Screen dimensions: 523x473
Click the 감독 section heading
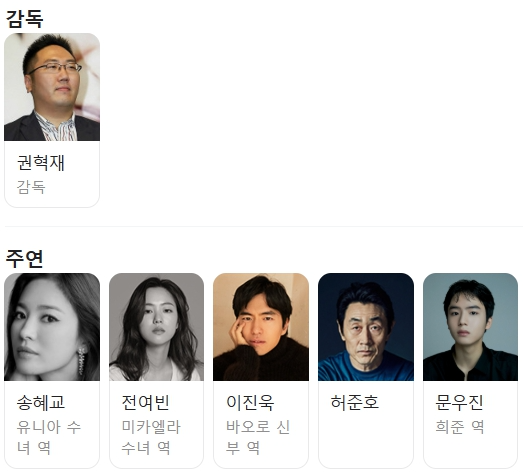click(x=24, y=19)
